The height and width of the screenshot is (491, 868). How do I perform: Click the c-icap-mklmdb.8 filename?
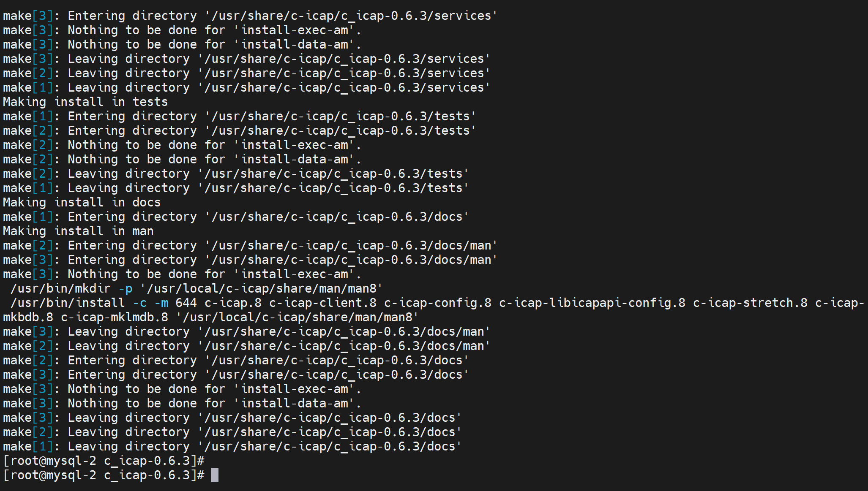115,317
